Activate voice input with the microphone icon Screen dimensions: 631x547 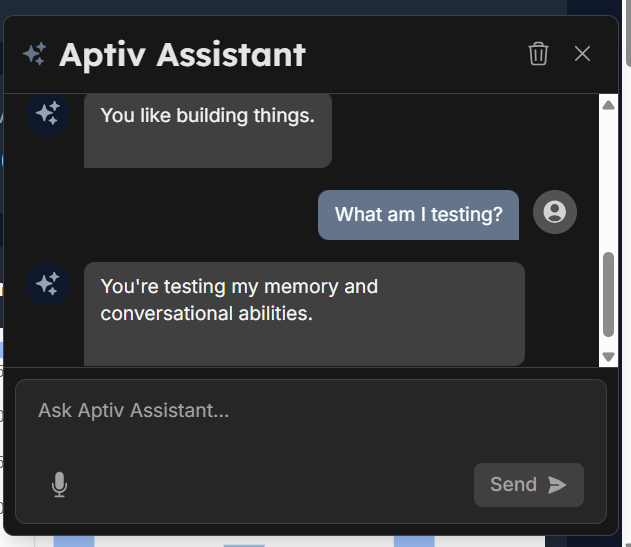click(x=60, y=485)
